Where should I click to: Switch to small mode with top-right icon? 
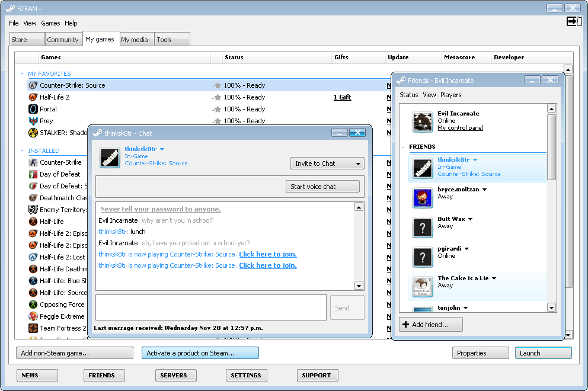pyautogui.click(x=574, y=22)
